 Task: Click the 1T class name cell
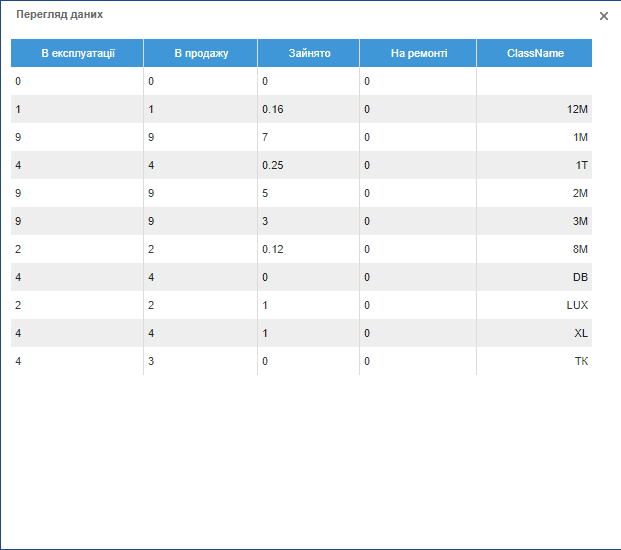(x=581, y=165)
